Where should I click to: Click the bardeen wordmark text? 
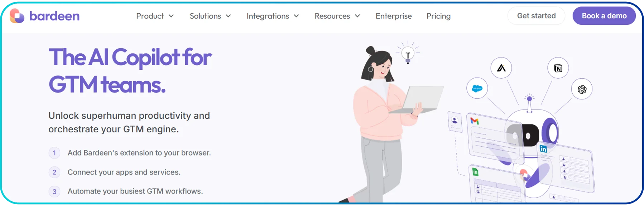54,16
